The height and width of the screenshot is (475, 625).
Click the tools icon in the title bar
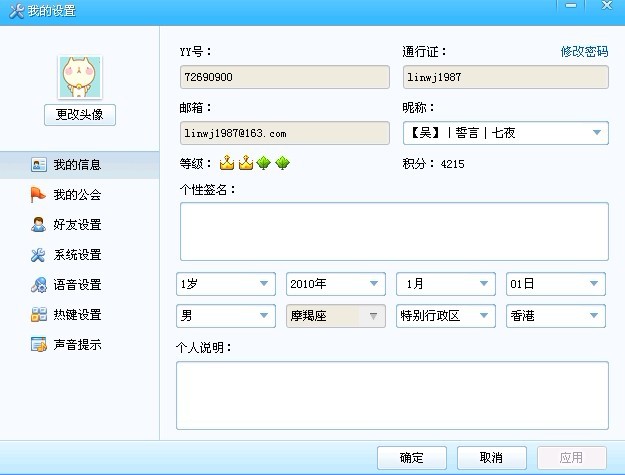(16, 11)
